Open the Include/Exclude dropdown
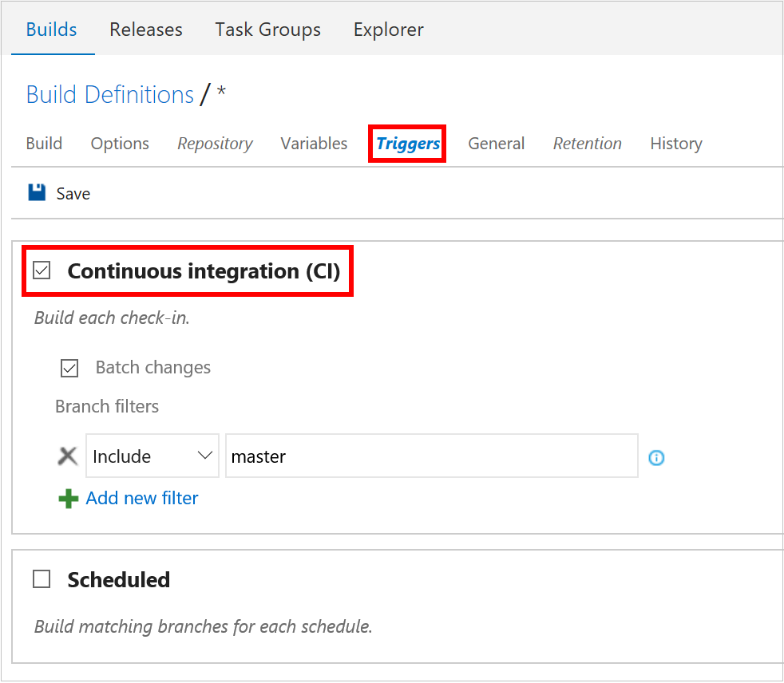 [152, 456]
